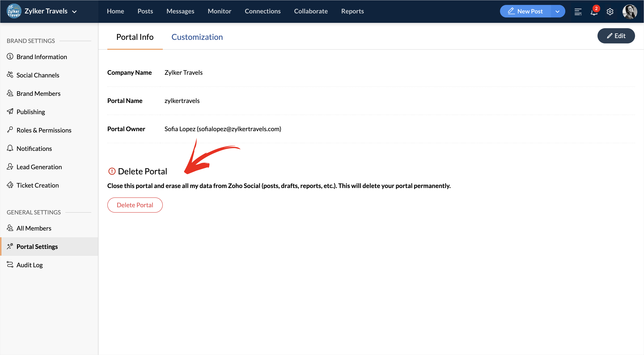Switch to the Customization tab

[197, 37]
